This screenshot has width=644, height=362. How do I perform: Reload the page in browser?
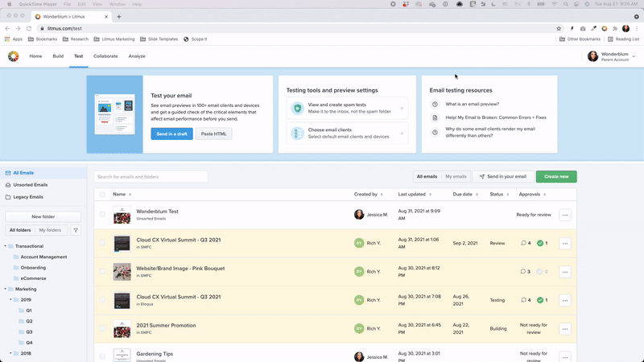[x=29, y=28]
